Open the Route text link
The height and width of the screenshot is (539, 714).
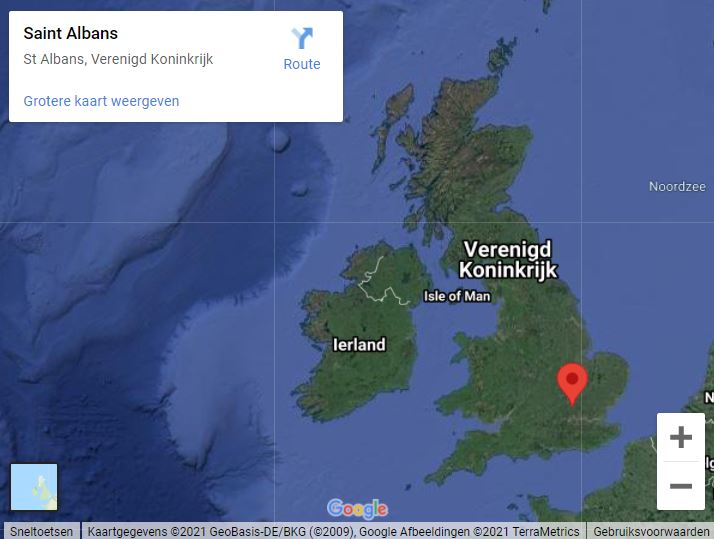coord(302,64)
